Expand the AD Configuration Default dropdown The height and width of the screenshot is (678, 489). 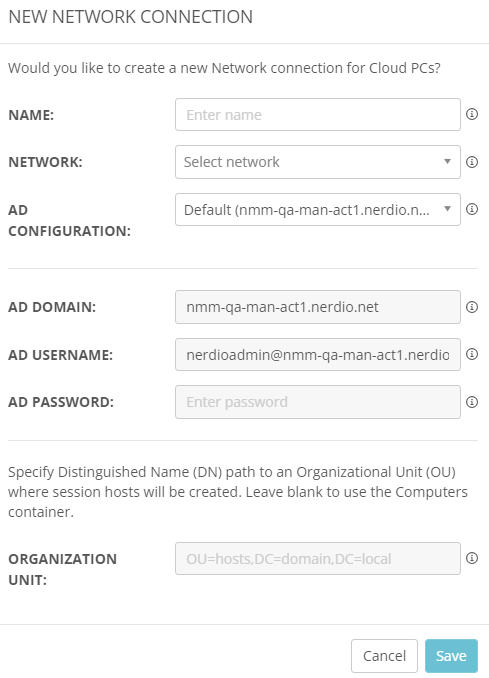click(318, 209)
